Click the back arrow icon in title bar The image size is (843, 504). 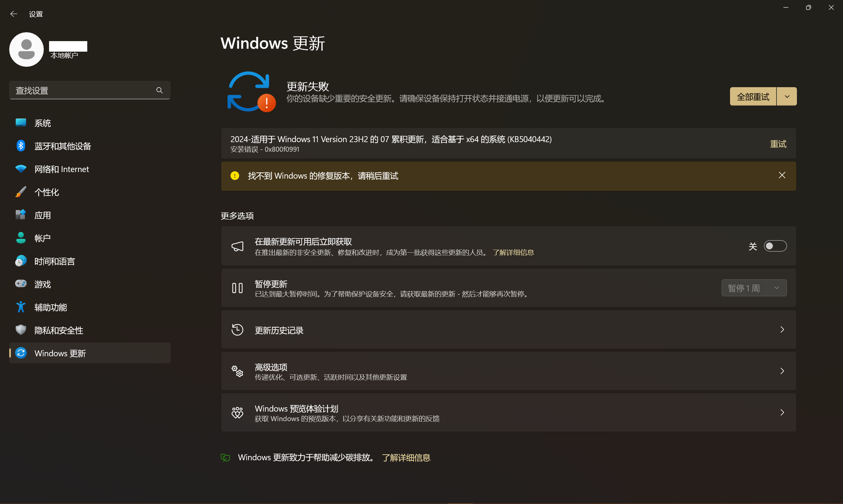pos(14,14)
